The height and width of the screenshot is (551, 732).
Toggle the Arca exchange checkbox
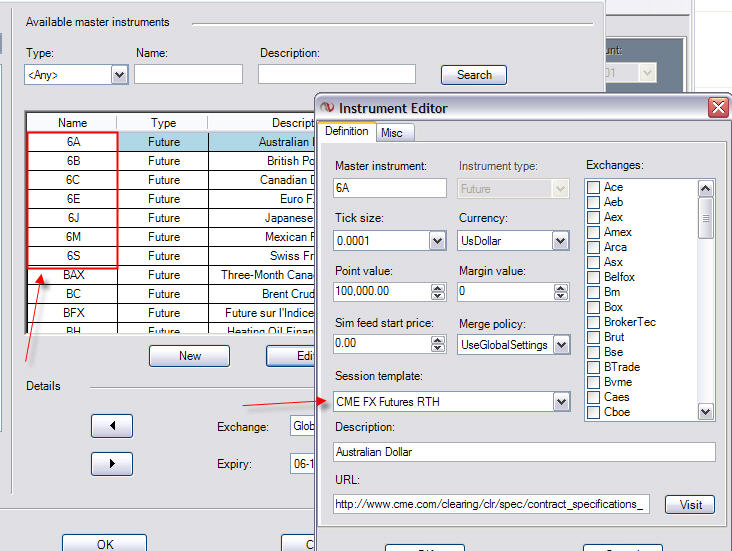click(x=593, y=247)
